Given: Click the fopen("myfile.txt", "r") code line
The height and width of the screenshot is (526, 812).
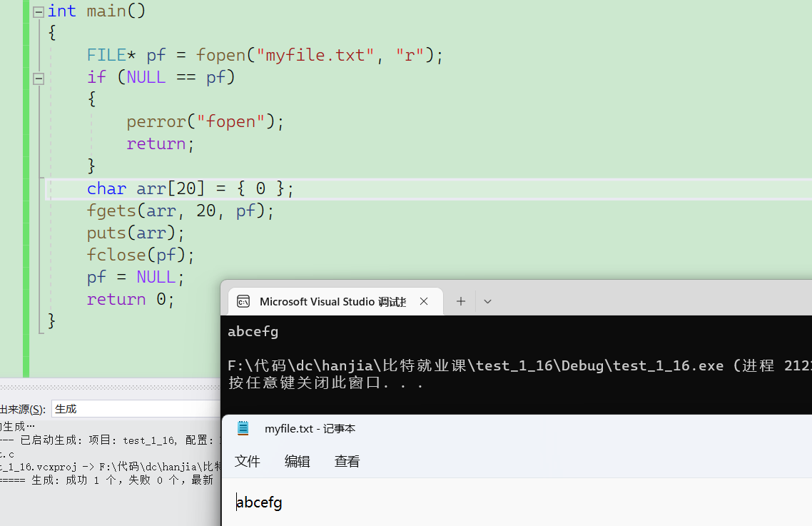Looking at the screenshot, I should (265, 56).
